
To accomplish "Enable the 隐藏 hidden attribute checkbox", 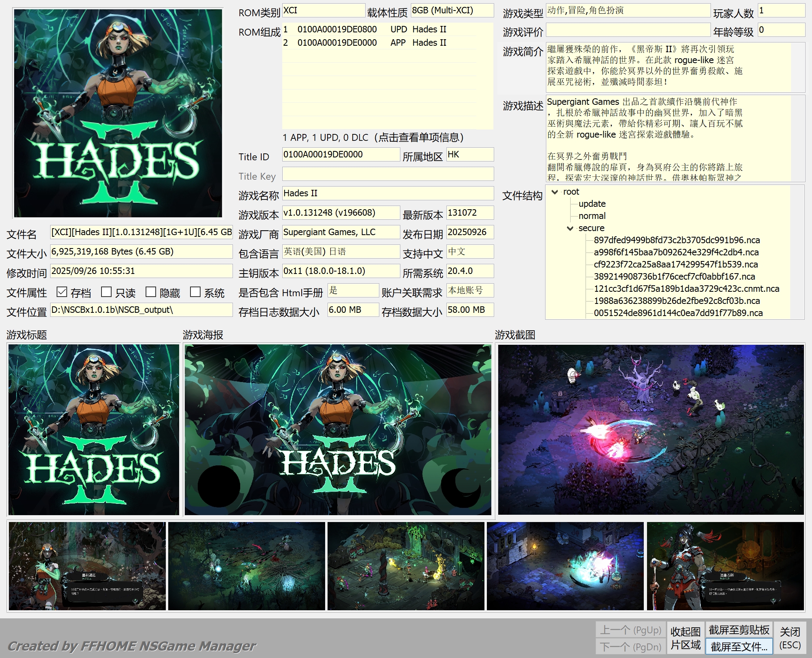I will 151,292.
